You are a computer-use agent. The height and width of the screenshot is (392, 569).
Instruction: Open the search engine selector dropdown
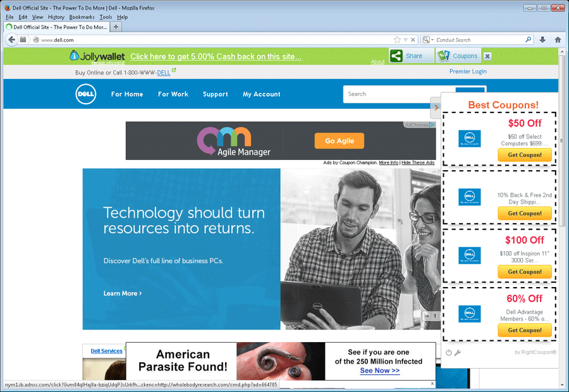tap(427, 40)
